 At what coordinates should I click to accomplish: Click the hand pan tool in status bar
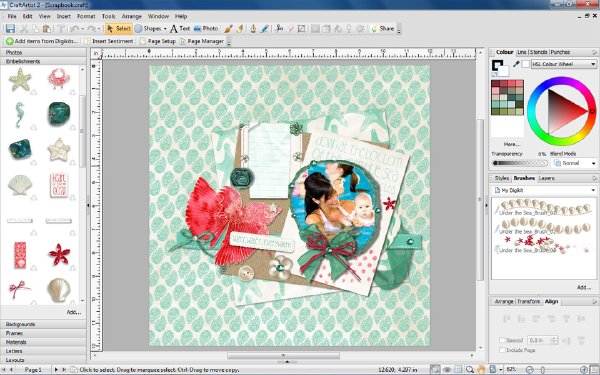pyautogui.click(x=481, y=370)
